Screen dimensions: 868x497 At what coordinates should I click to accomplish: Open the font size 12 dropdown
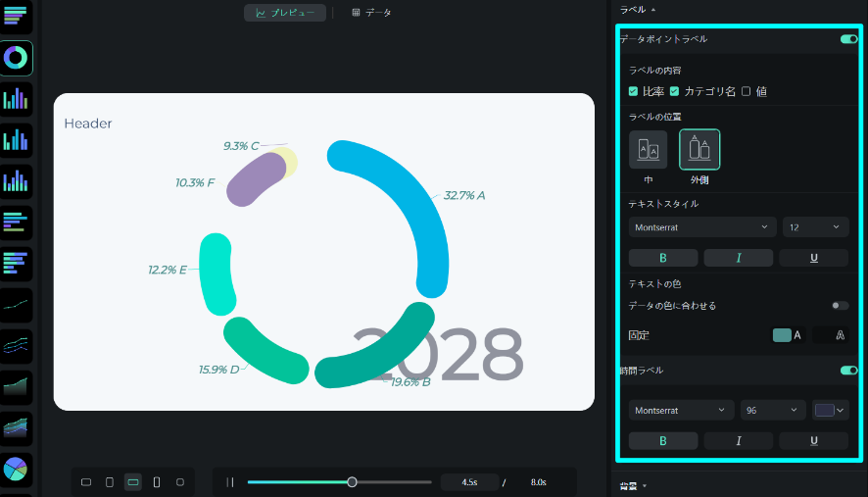[x=815, y=227]
